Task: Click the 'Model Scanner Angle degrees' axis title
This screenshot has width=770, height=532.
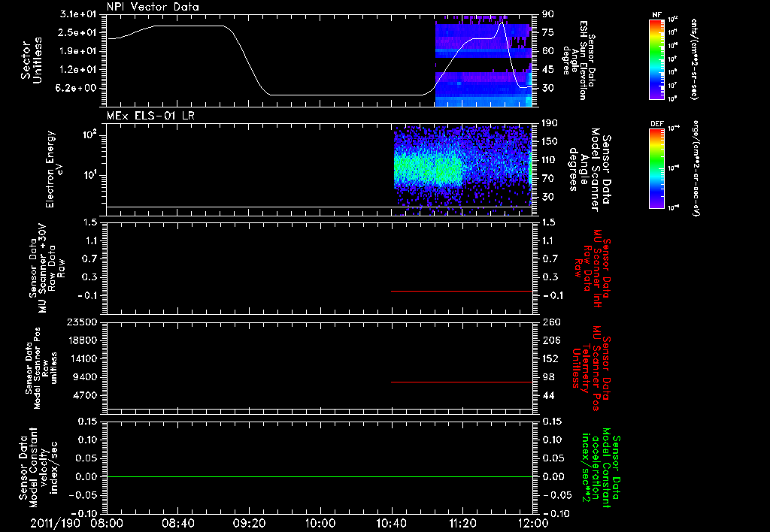Action: [590, 169]
